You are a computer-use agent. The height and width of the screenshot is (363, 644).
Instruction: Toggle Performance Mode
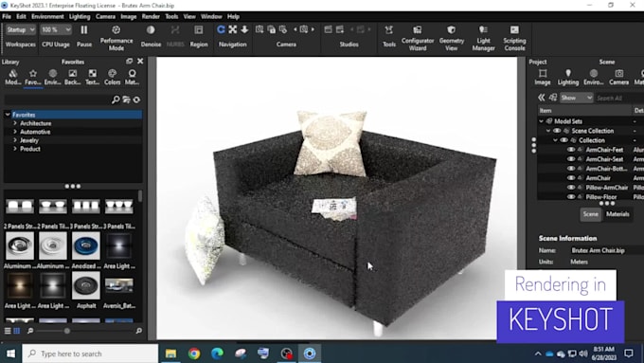click(x=116, y=30)
